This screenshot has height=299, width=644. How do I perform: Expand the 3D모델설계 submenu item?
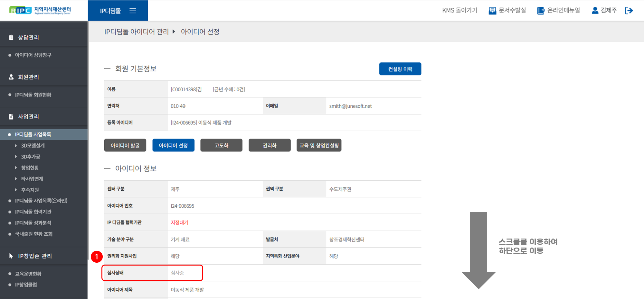tap(33, 146)
